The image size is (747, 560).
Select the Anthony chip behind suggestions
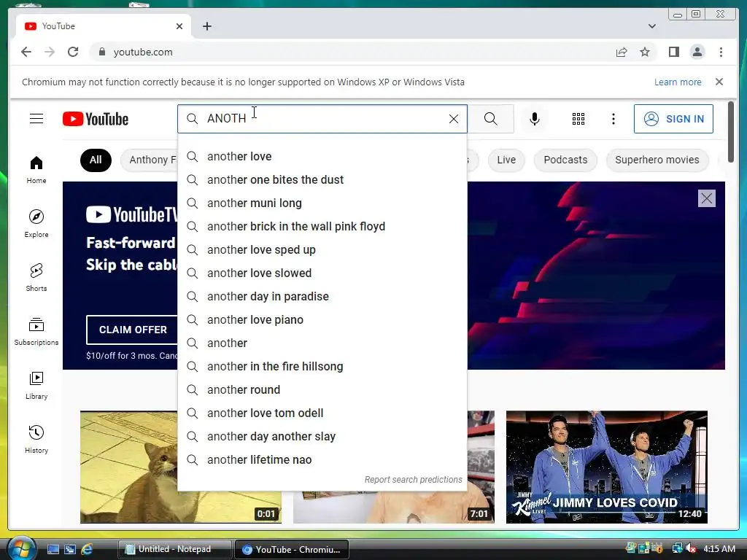150,160
